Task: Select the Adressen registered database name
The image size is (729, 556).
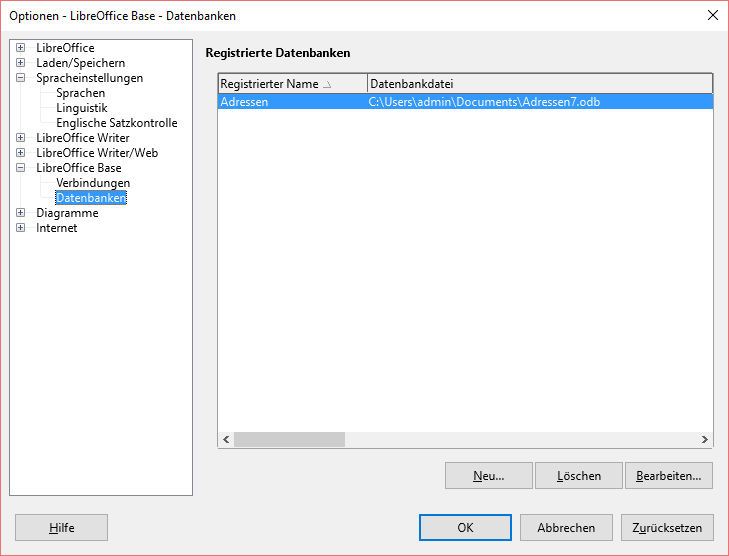Action: (244, 102)
